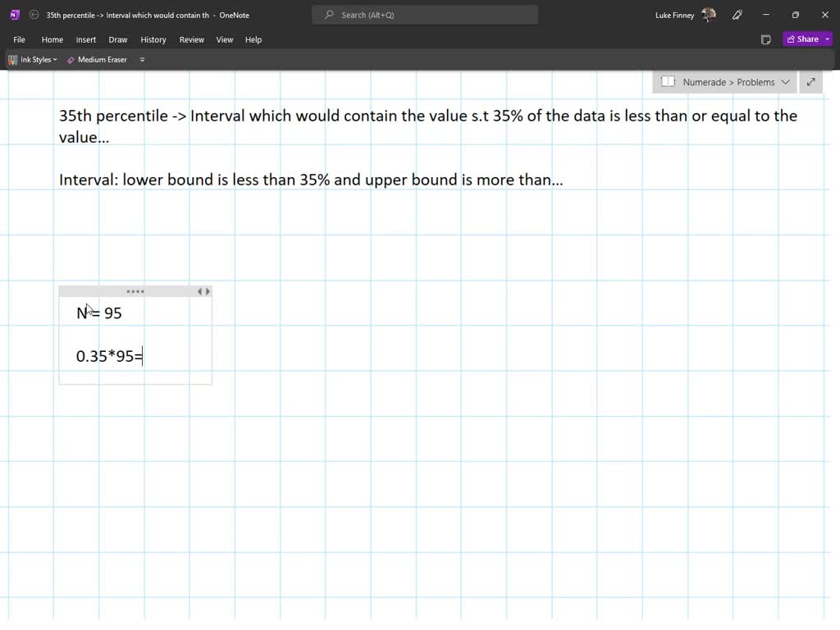
Task: Open Customize Quick Access Toolbar arrow
Action: (142, 60)
